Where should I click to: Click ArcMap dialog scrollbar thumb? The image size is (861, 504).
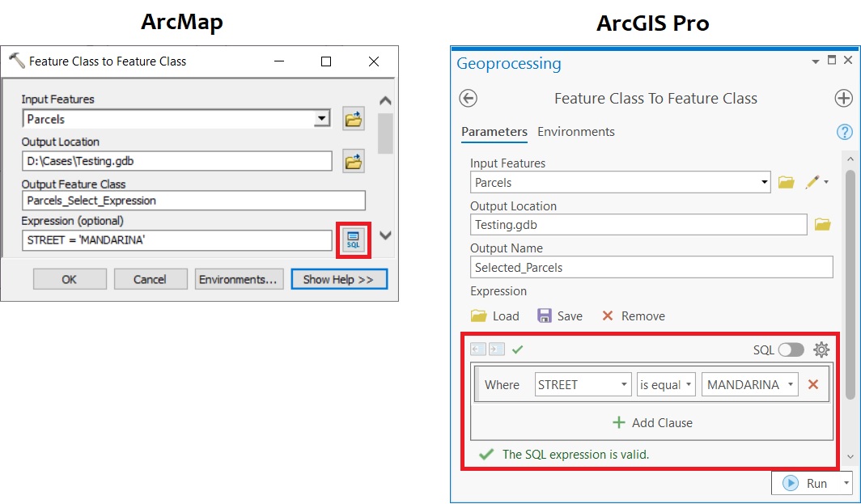[385, 133]
